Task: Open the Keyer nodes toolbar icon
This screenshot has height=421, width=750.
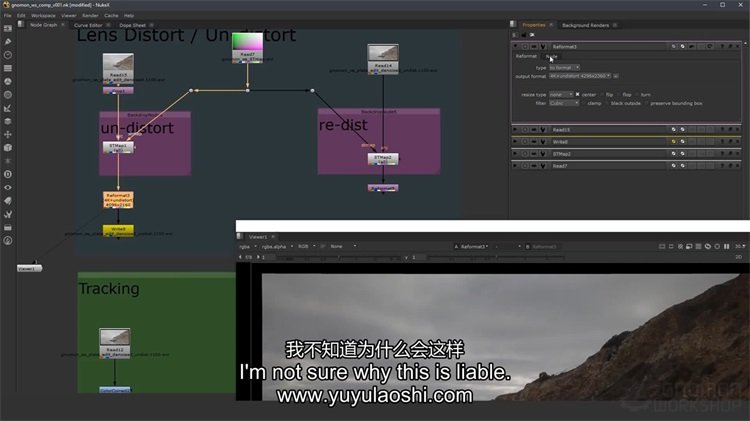Action: [8, 108]
